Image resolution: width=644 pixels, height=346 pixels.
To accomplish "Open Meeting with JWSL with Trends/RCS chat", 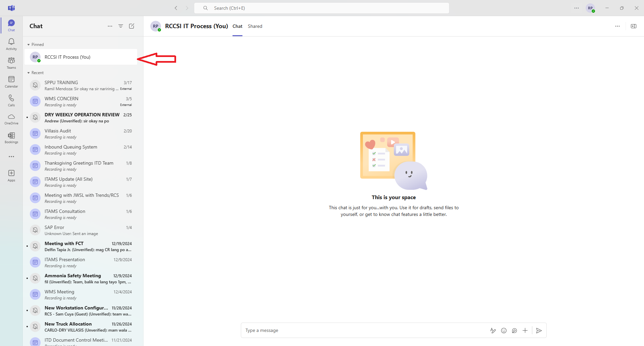I will point(81,198).
